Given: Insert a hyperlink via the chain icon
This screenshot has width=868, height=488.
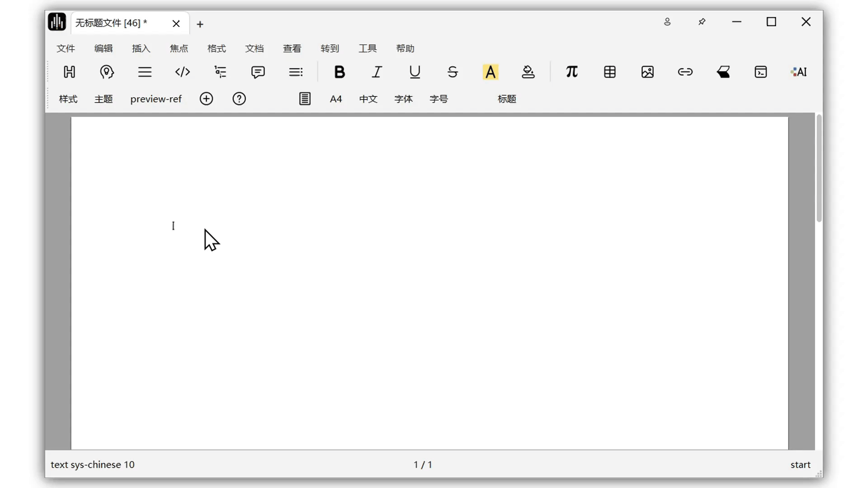Looking at the screenshot, I should click(x=685, y=72).
